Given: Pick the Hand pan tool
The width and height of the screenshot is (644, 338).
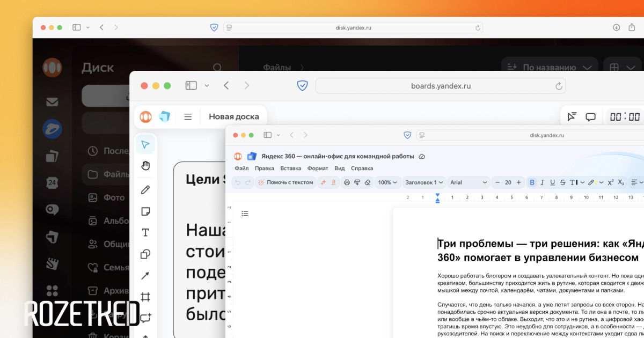Looking at the screenshot, I should 145,166.
